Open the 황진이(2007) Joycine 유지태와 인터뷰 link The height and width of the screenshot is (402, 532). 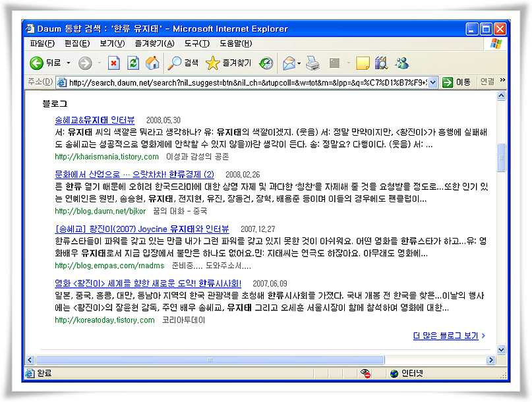pyautogui.click(x=142, y=229)
